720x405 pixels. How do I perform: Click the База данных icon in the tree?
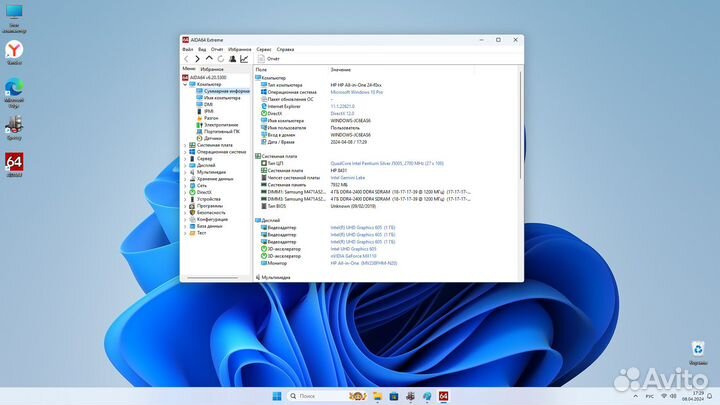[192, 226]
